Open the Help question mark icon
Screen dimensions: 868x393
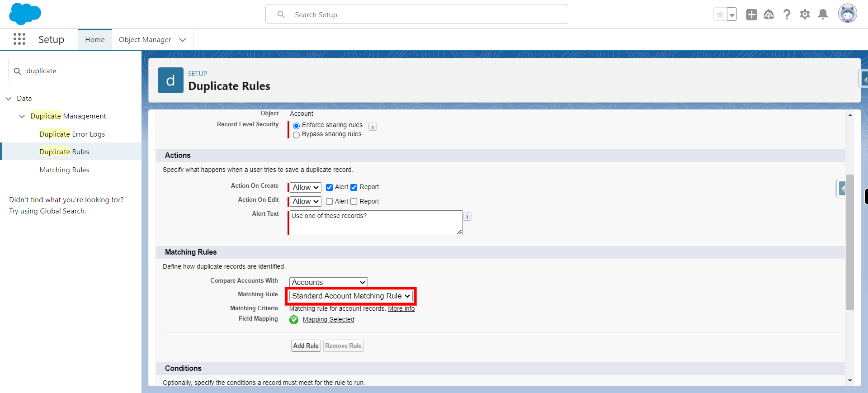(787, 14)
